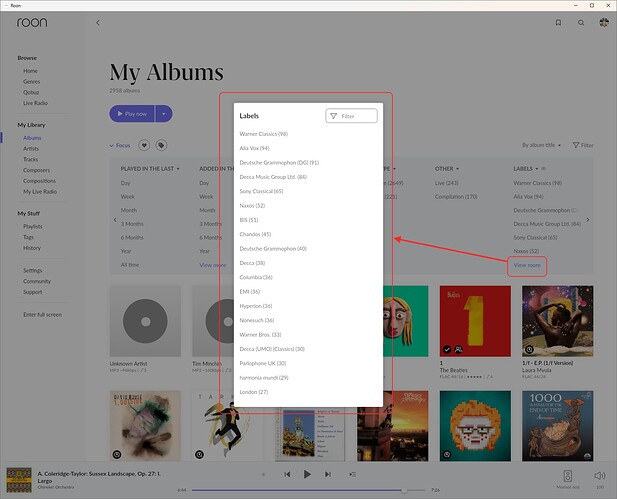Type in the Labels popup Filter field
This screenshot has height=499, width=617.
pyautogui.click(x=351, y=116)
